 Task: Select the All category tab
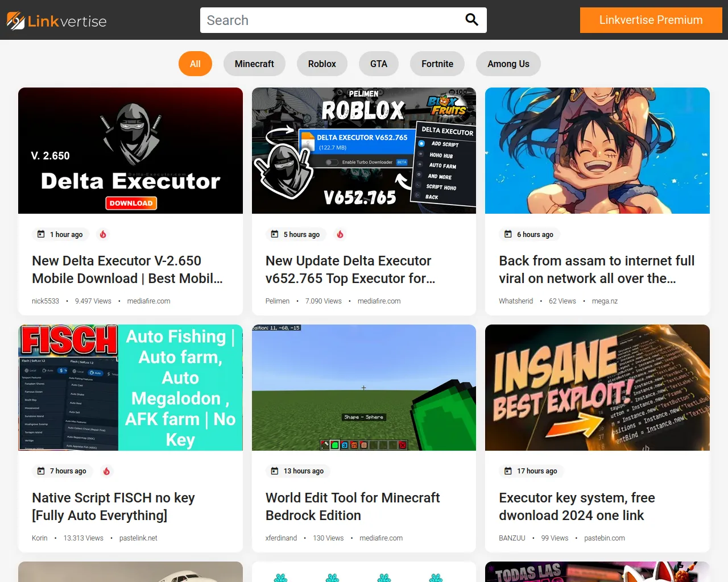(195, 64)
